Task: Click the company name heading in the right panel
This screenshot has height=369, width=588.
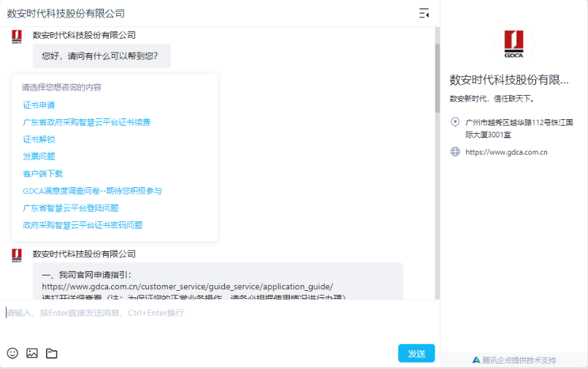Action: tap(509, 80)
